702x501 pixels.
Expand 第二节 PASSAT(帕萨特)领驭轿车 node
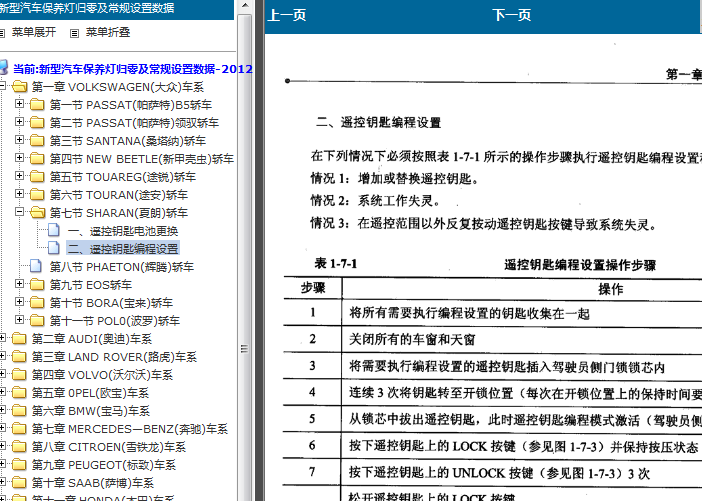pos(19,121)
